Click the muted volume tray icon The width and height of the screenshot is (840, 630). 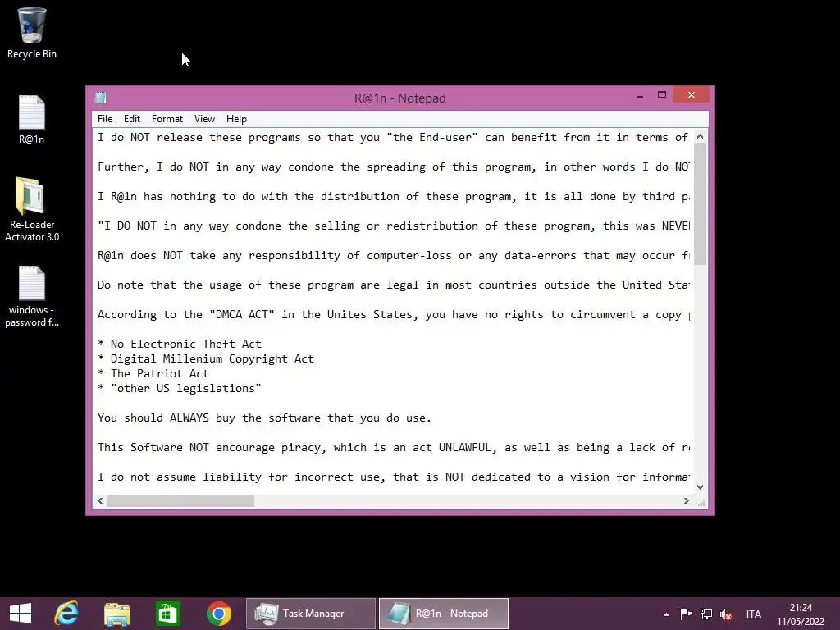tap(726, 614)
